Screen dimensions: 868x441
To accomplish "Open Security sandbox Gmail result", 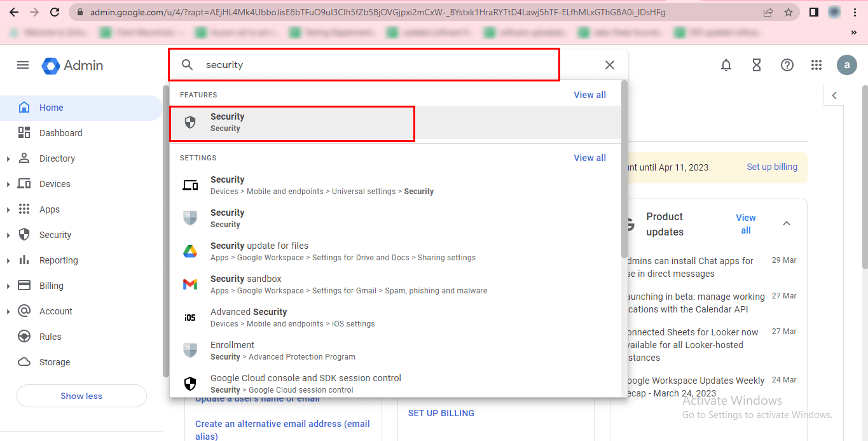I will point(395,284).
